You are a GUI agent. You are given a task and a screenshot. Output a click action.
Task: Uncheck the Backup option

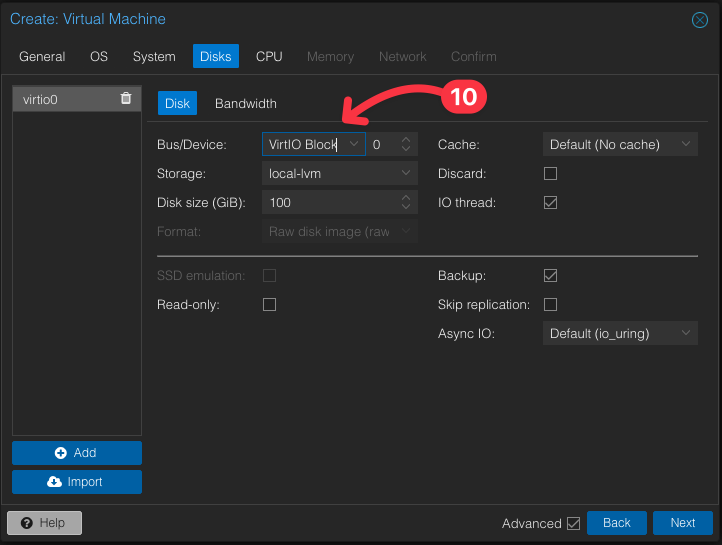pos(550,275)
